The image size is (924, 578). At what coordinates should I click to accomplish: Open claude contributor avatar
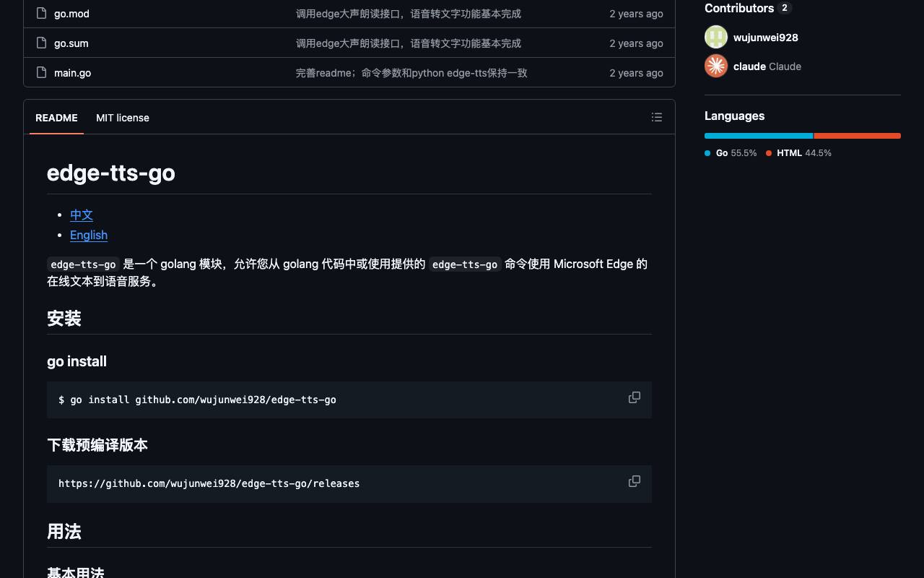click(x=716, y=66)
